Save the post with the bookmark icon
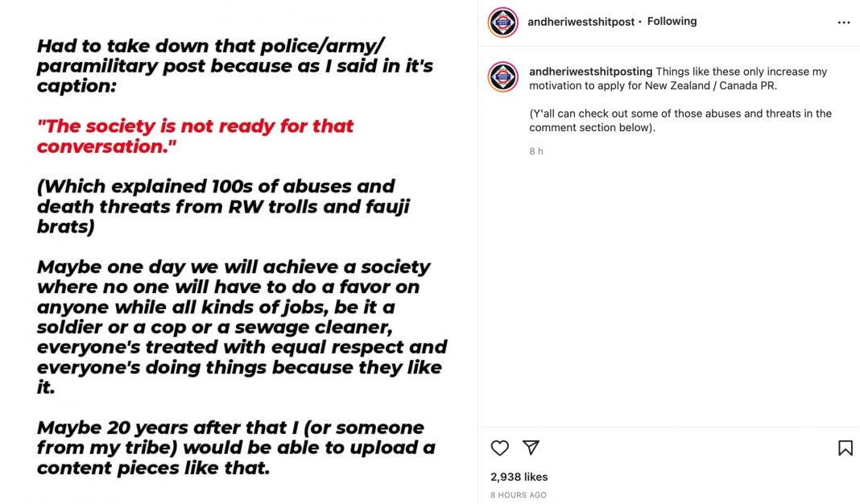Image resolution: width=860 pixels, height=504 pixels. point(845,448)
